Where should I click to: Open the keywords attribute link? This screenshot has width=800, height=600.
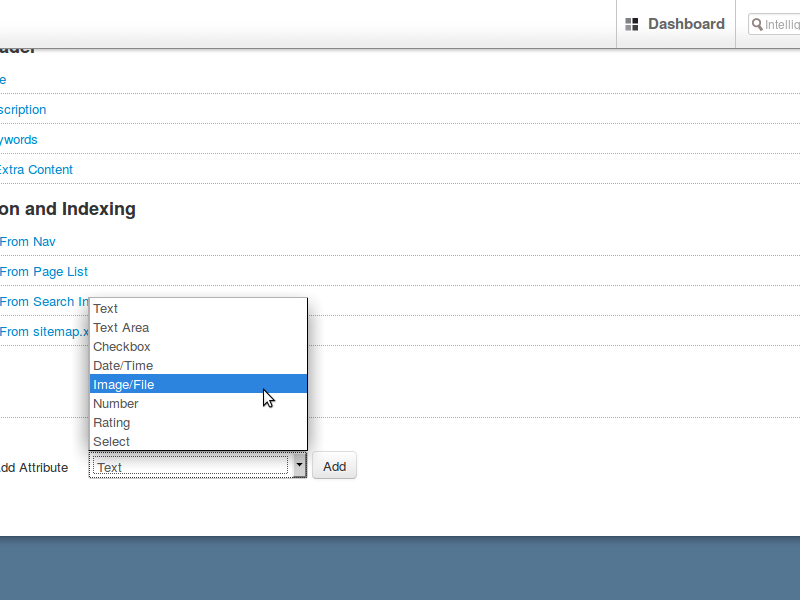[x=19, y=140]
